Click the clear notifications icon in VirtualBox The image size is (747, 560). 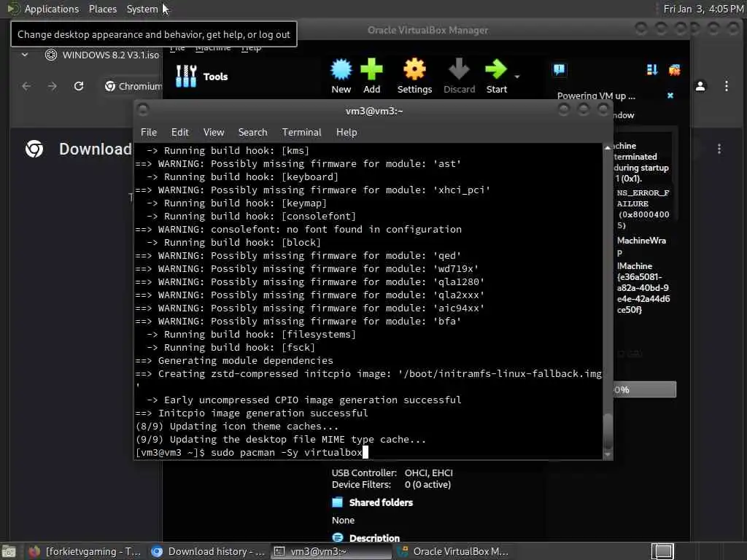point(674,70)
